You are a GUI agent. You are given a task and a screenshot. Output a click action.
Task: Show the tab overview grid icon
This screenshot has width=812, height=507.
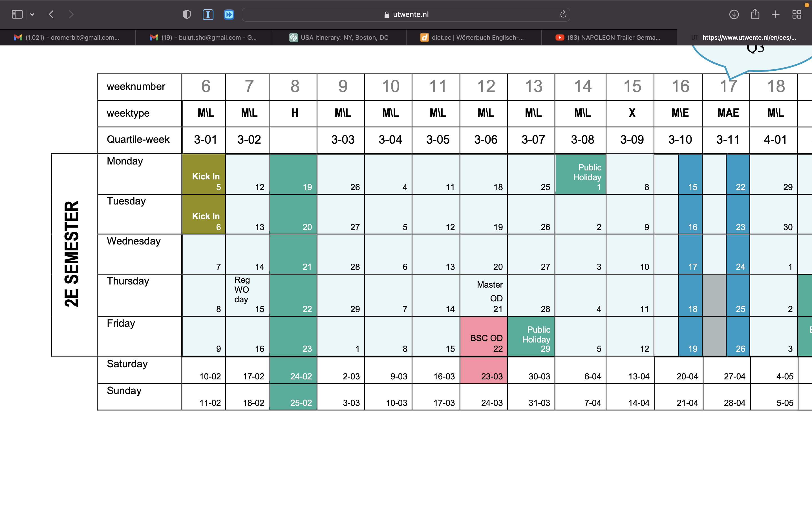pyautogui.click(x=796, y=14)
